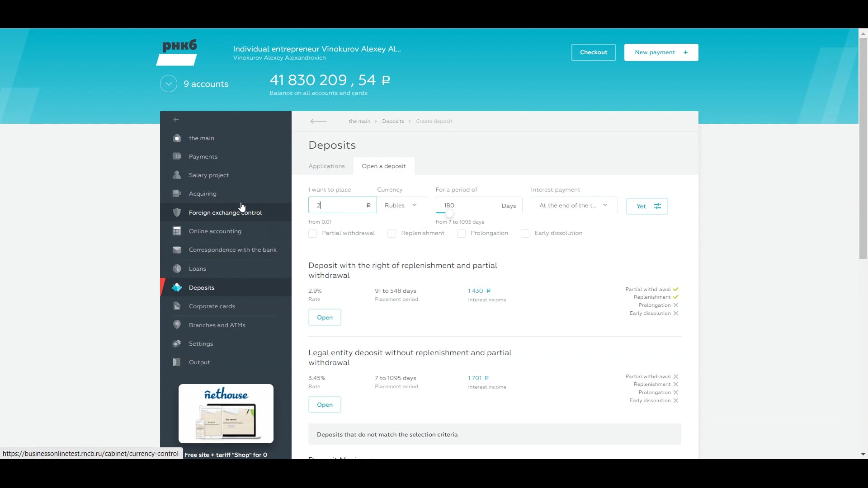Open the 2.9% replenishment deposit

[x=325, y=317]
